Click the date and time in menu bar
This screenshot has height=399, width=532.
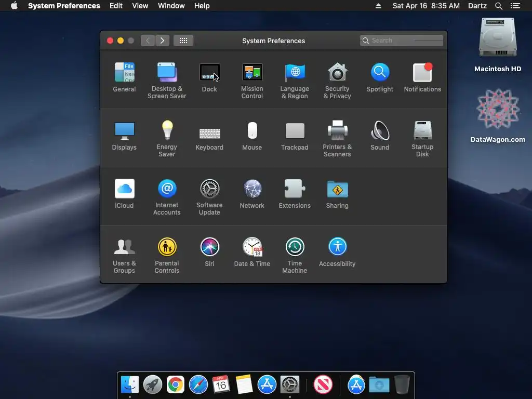[x=426, y=6]
